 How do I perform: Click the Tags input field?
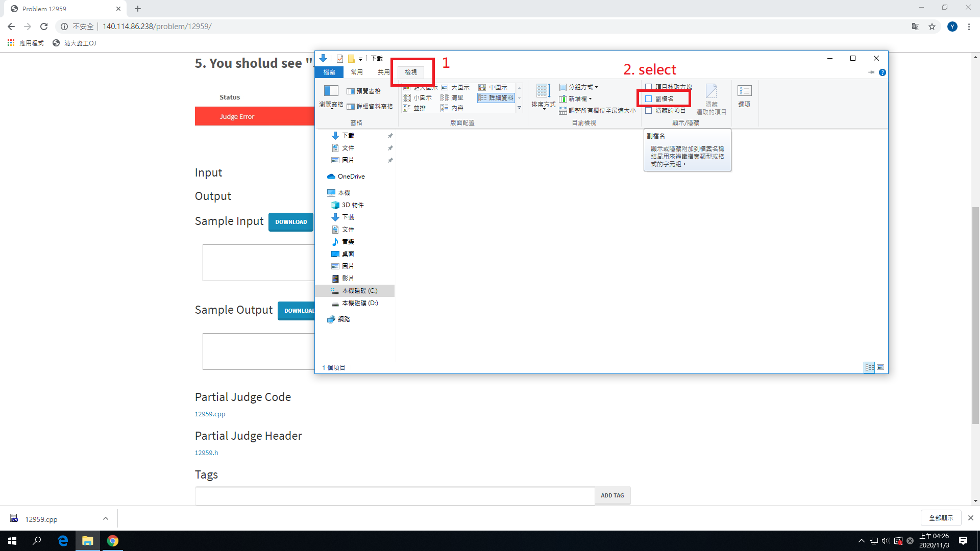point(394,495)
